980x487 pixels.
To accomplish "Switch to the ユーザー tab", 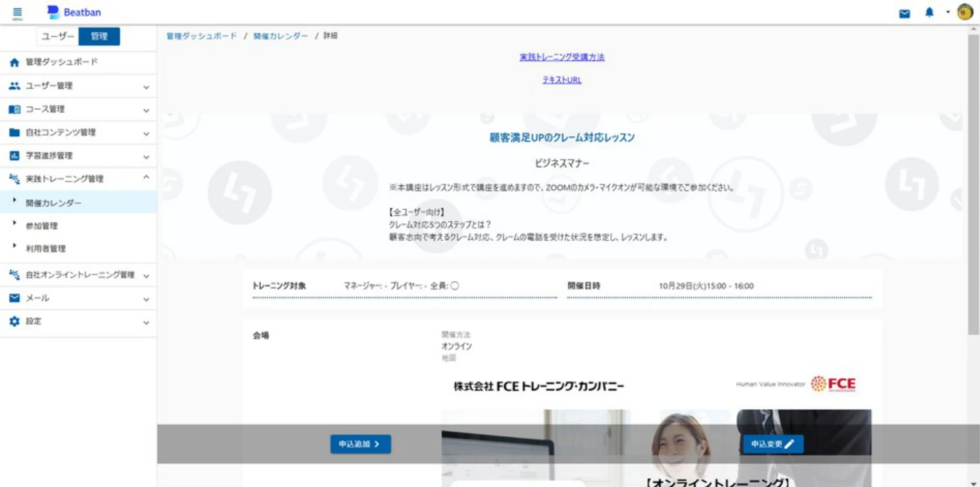I will [x=58, y=37].
